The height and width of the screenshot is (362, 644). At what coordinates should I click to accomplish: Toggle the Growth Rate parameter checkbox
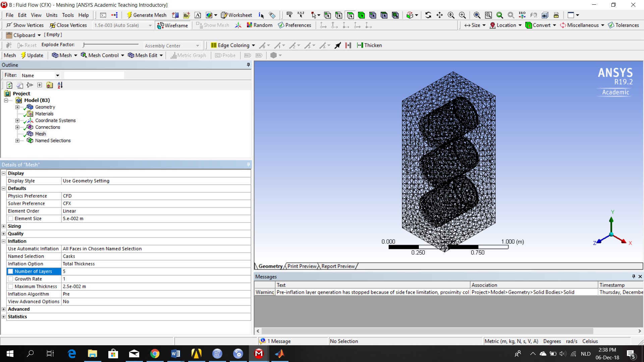coord(10,279)
